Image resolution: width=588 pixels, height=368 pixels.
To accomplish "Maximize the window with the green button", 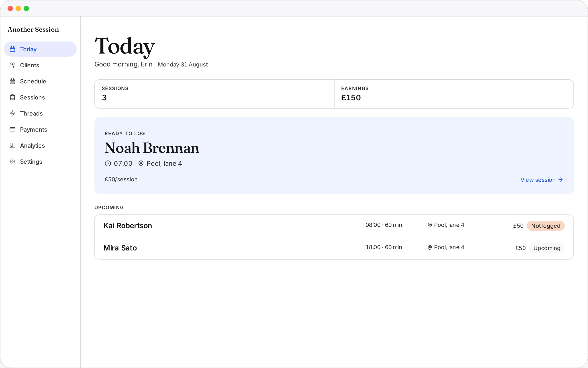I will point(26,8).
